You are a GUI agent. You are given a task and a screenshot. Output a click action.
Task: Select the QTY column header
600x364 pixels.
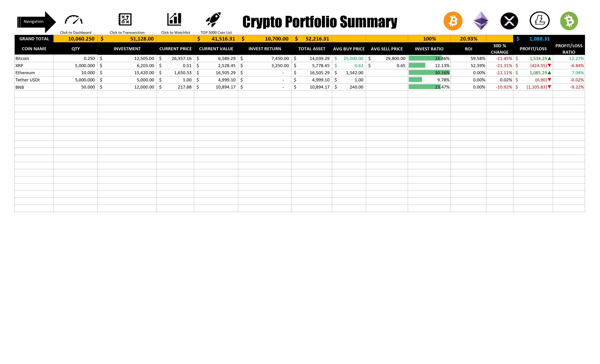(75, 49)
